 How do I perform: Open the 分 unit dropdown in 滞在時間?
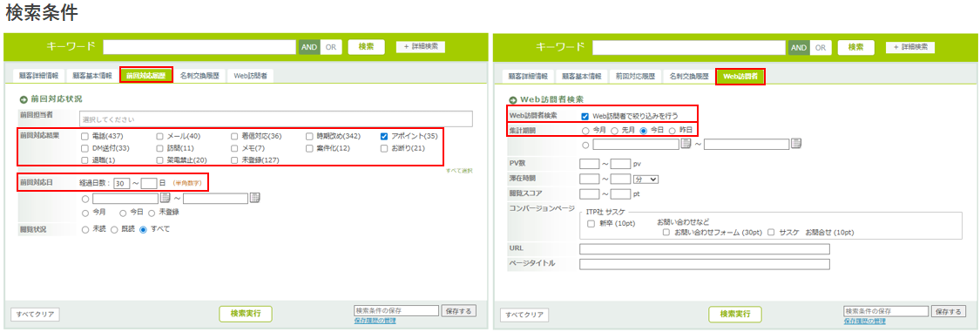646,180
